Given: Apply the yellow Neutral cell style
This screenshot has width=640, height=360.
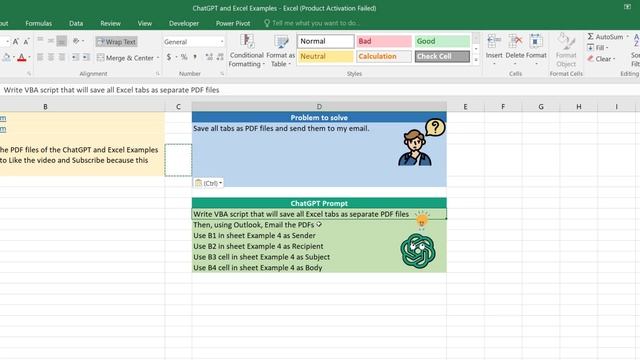Looking at the screenshot, I should (325, 56).
